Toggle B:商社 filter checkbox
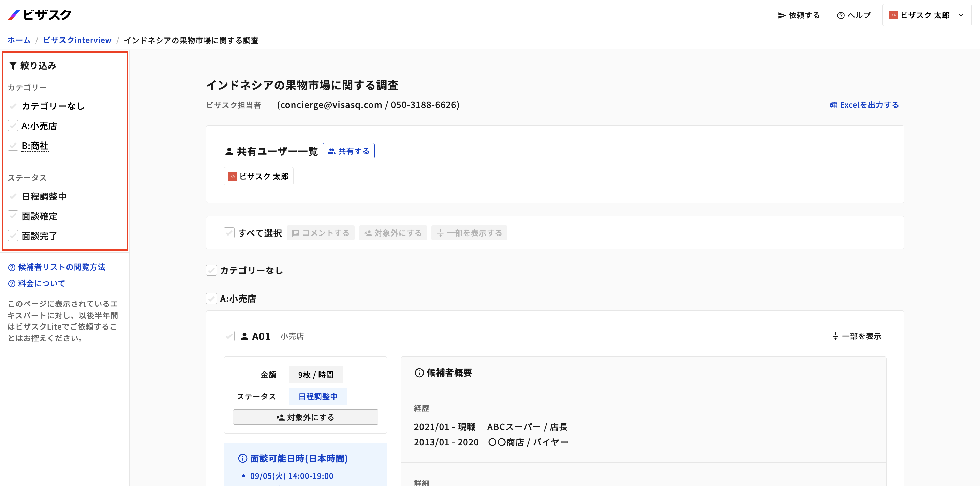The height and width of the screenshot is (486, 980). click(13, 145)
